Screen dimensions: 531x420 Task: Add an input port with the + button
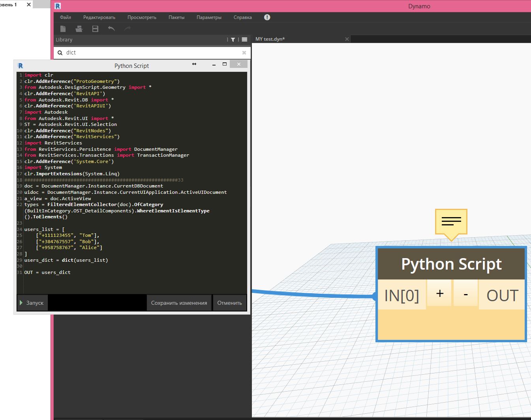[x=440, y=293]
